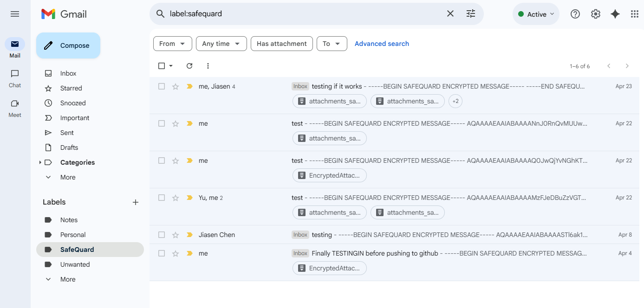Open Settings gear icon
This screenshot has height=308, width=644.
click(596, 14)
